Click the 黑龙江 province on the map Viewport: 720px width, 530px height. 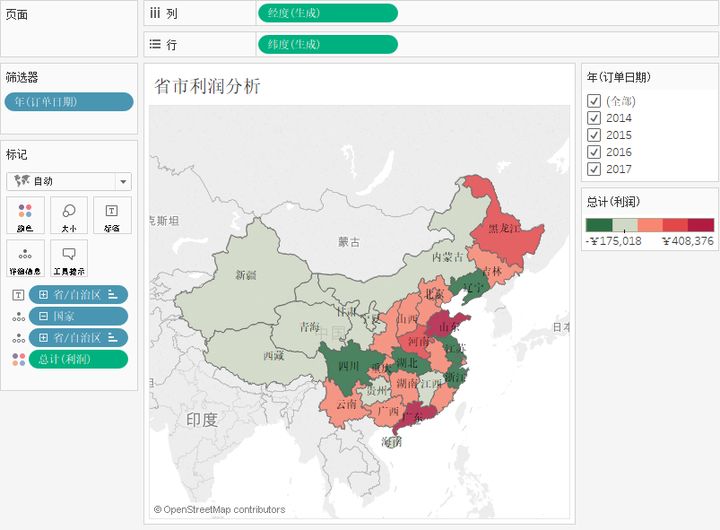click(504, 229)
